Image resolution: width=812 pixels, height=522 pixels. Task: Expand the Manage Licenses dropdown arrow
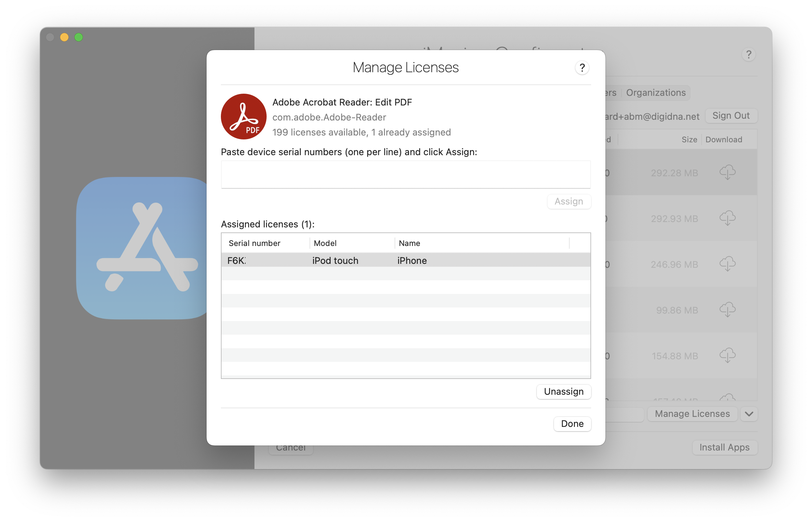749,414
